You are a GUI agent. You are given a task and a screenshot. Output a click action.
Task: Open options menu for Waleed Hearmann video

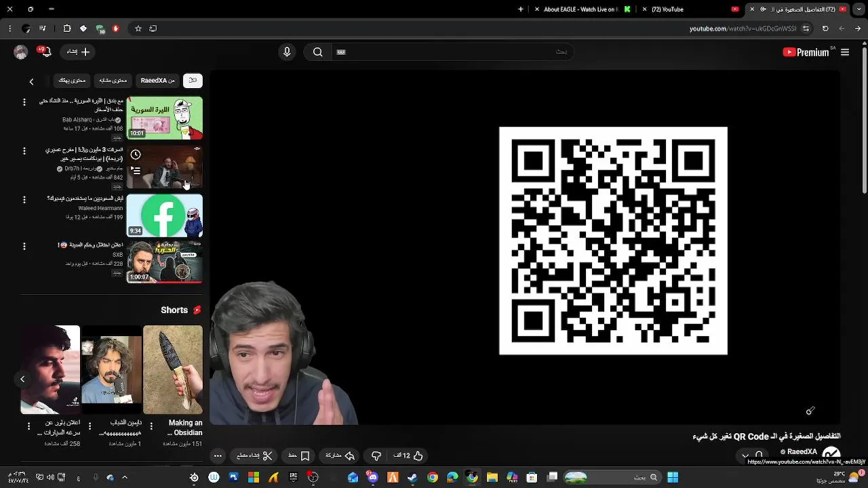click(24, 199)
